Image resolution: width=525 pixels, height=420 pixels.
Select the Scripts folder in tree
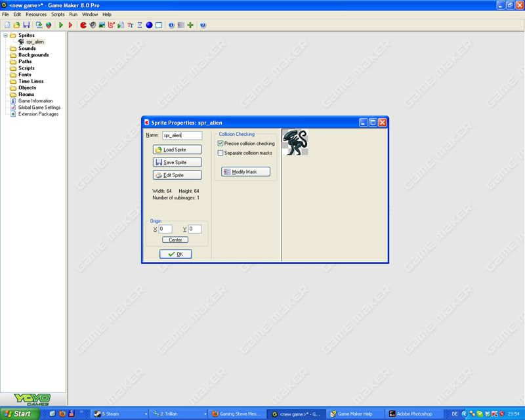pyautogui.click(x=26, y=68)
